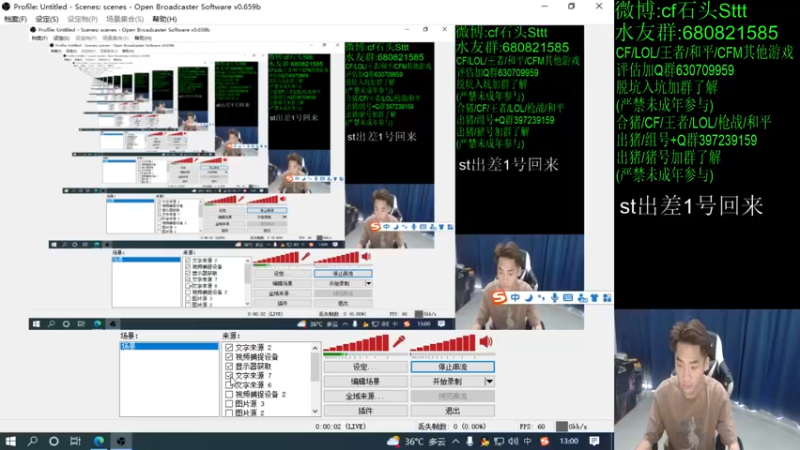Uncheck the 文字来源 2 source
800x450 pixels.
click(x=229, y=347)
